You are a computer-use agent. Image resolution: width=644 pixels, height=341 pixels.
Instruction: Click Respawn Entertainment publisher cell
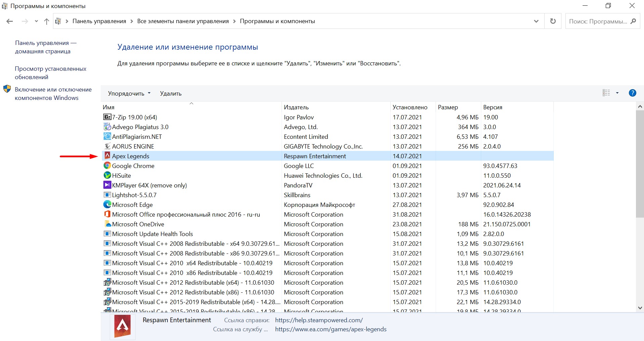[x=315, y=156]
